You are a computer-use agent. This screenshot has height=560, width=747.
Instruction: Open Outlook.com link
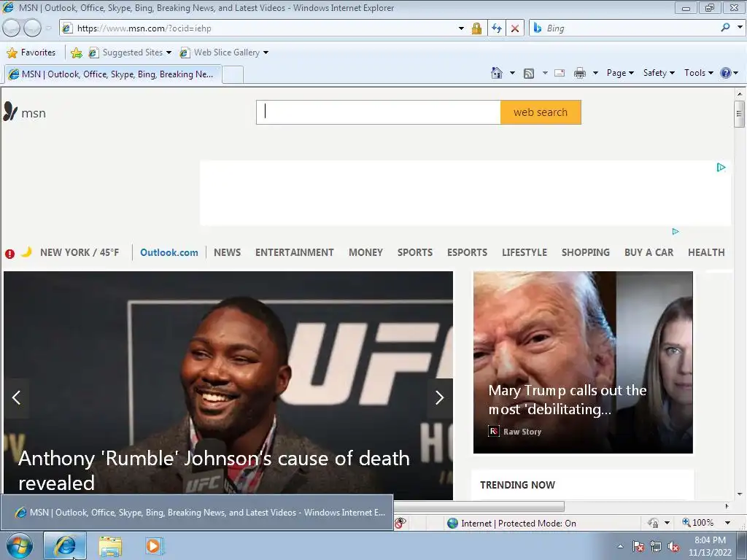(x=169, y=252)
